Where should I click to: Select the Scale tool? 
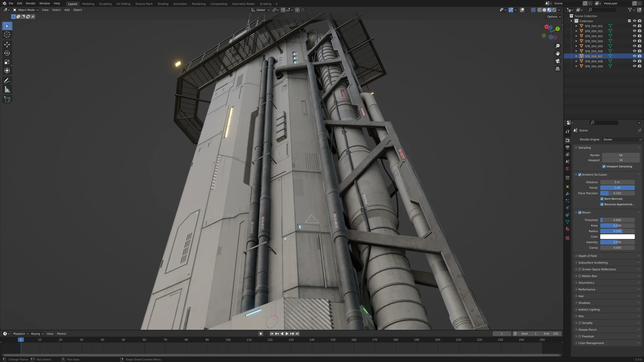(x=7, y=62)
